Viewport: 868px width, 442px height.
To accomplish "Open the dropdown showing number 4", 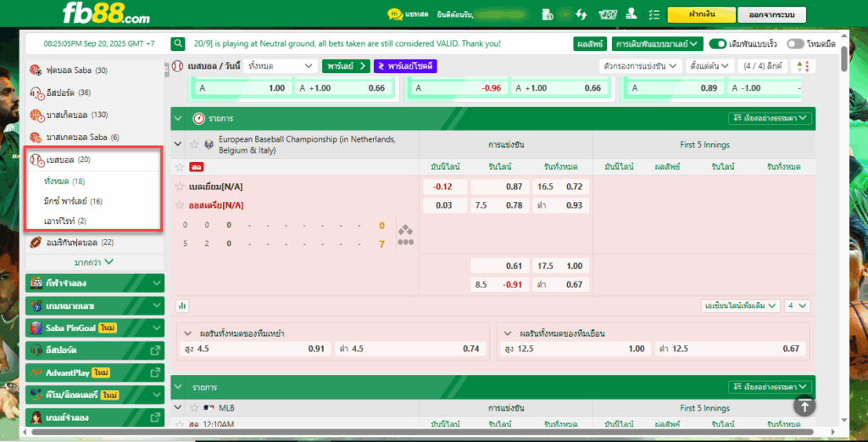I will click(797, 305).
